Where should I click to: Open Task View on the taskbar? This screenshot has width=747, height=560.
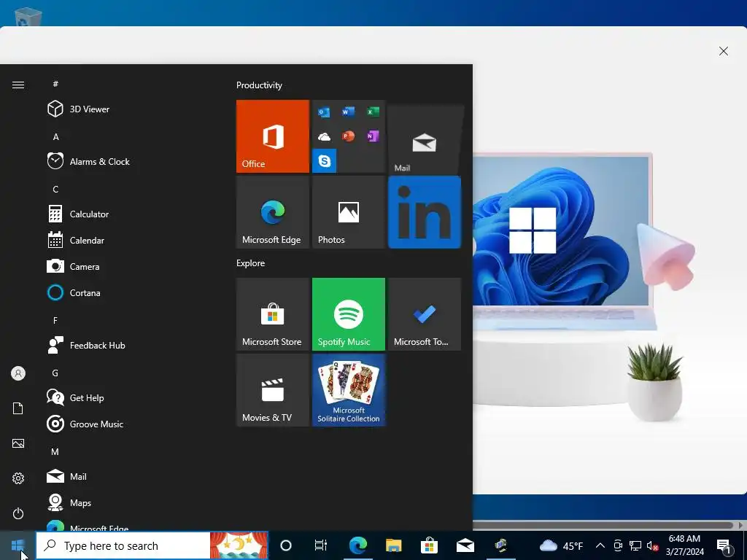pos(321,545)
